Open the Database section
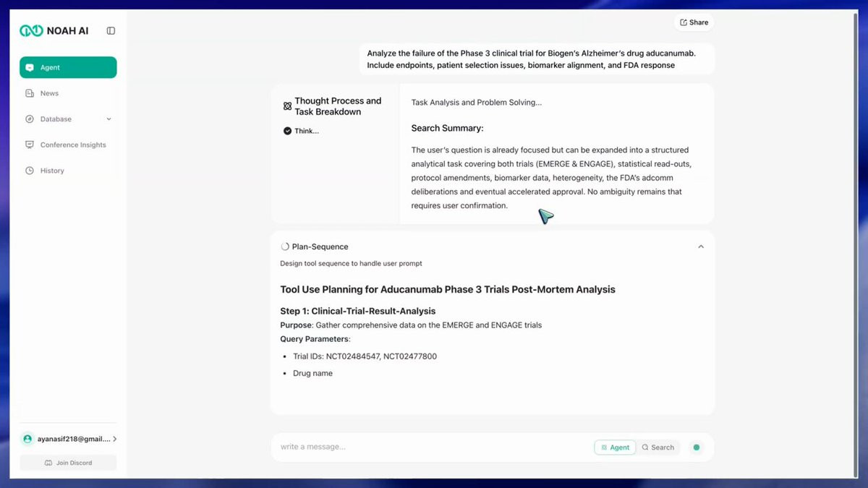 click(68, 119)
